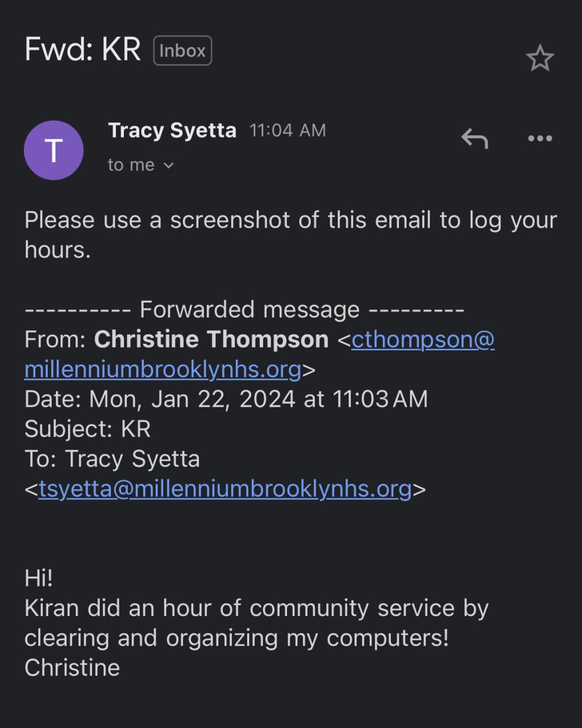Tap the "Fwd: KR" subject title
Image resolution: width=582 pixels, height=728 pixels.
click(x=82, y=50)
